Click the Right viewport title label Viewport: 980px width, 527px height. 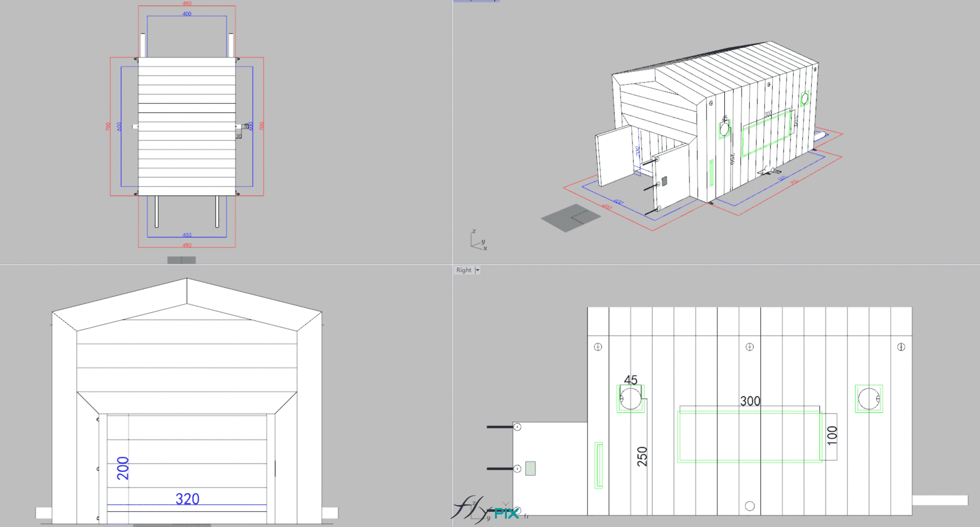pyautogui.click(x=464, y=270)
